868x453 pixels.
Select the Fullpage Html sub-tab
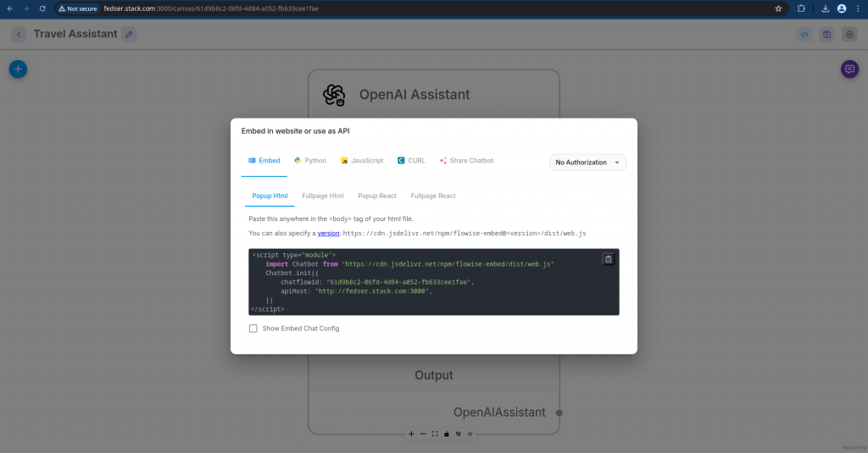[x=323, y=196]
